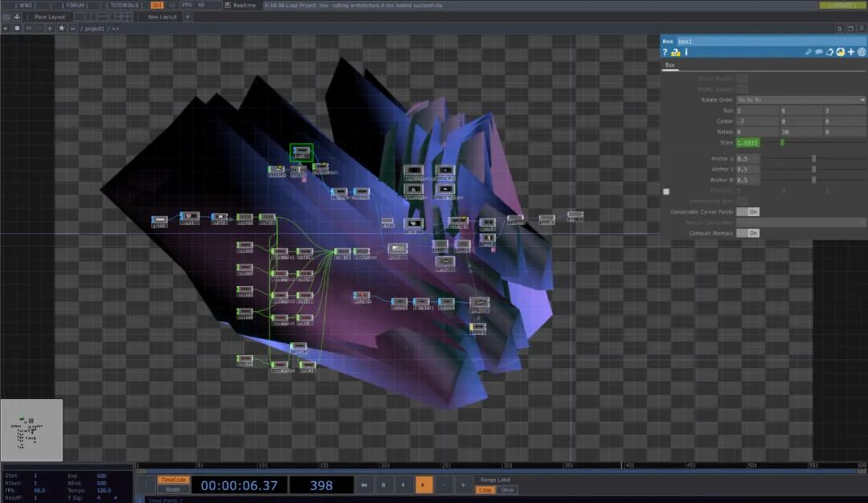Click the circular target icon in the parameter header
The height and width of the screenshot is (503, 868).
[x=862, y=52]
